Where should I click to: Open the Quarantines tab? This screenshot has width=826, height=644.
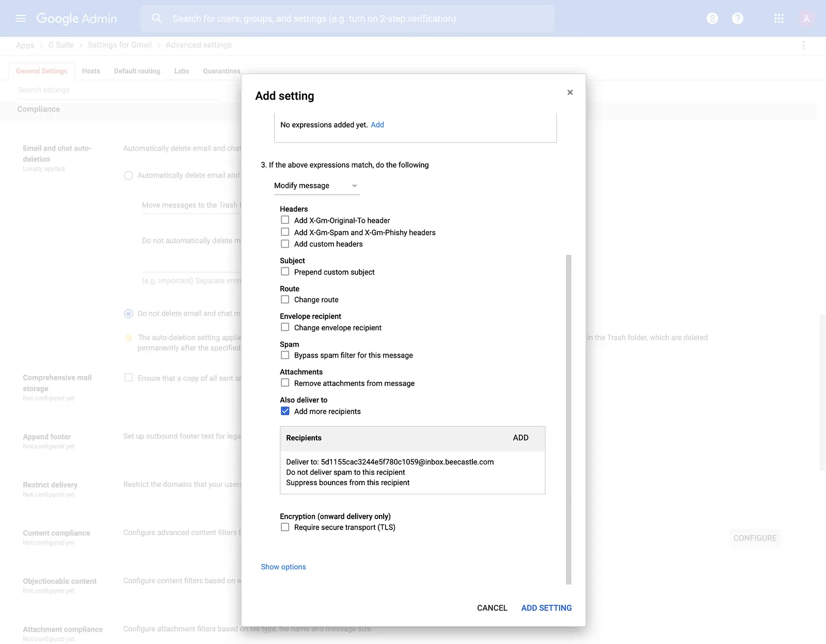221,71
